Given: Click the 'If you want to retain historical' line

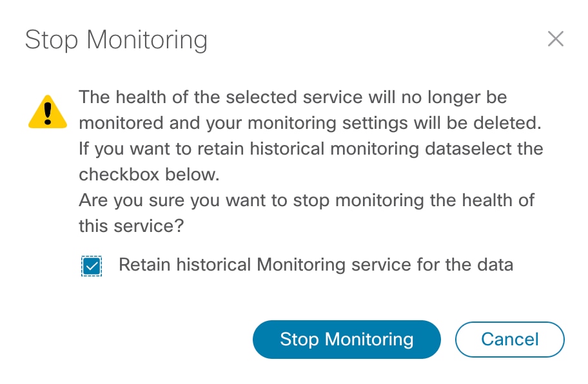Looking at the screenshot, I should point(311,149).
